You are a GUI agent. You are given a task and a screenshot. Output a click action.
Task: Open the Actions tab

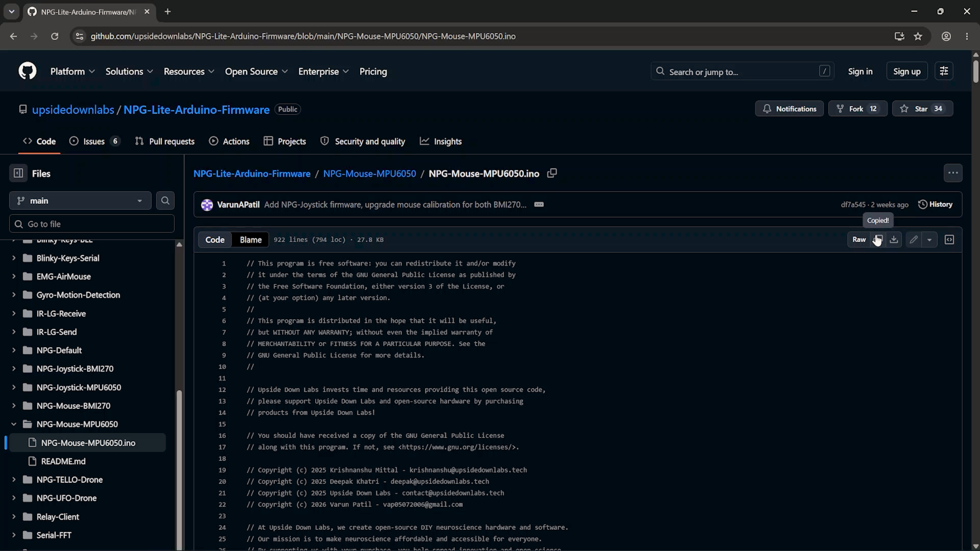(229, 141)
